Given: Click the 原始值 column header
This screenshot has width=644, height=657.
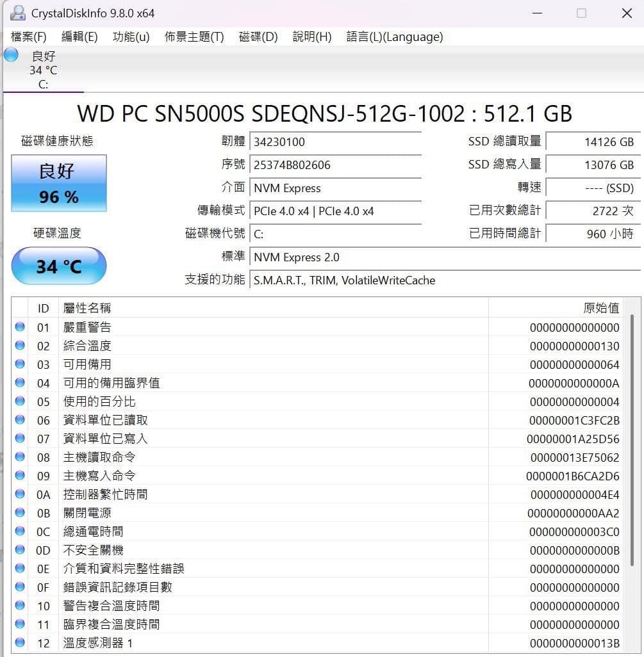Looking at the screenshot, I should (x=556, y=308).
